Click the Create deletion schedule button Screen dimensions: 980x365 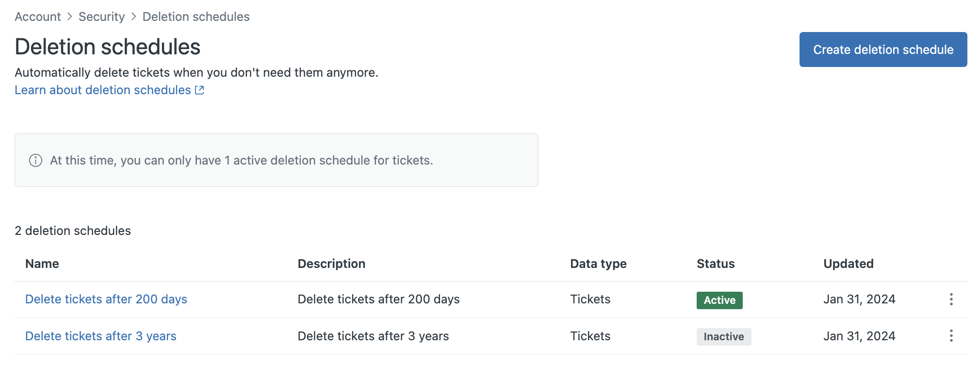click(883, 50)
